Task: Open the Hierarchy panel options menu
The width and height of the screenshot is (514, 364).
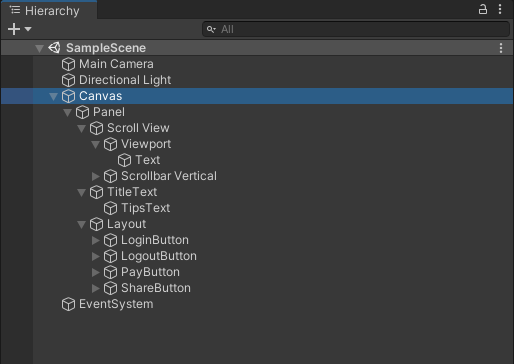Action: [500, 9]
